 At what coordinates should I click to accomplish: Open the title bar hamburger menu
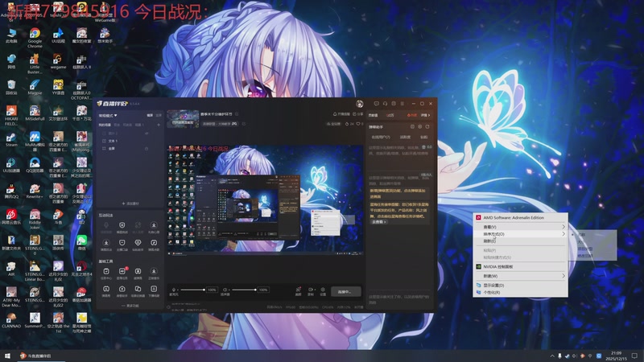402,104
